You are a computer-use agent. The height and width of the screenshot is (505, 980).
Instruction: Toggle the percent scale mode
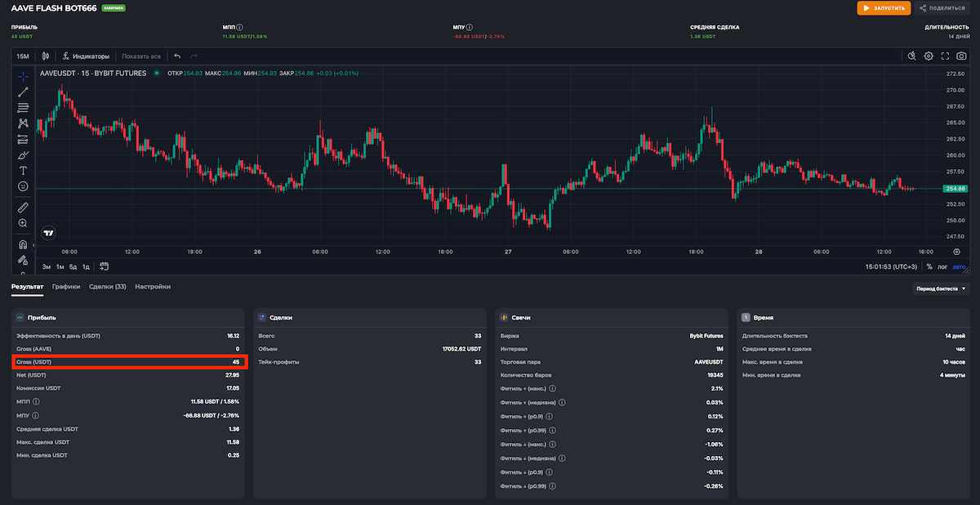(x=929, y=266)
